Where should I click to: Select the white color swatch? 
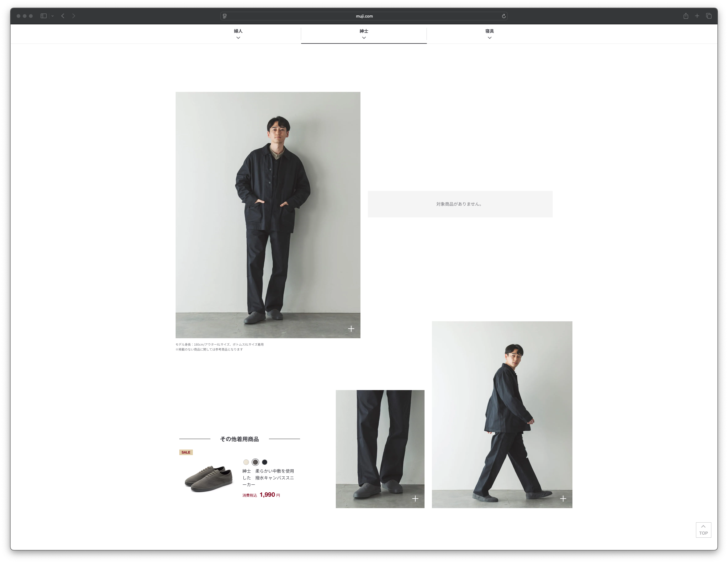pos(246,462)
